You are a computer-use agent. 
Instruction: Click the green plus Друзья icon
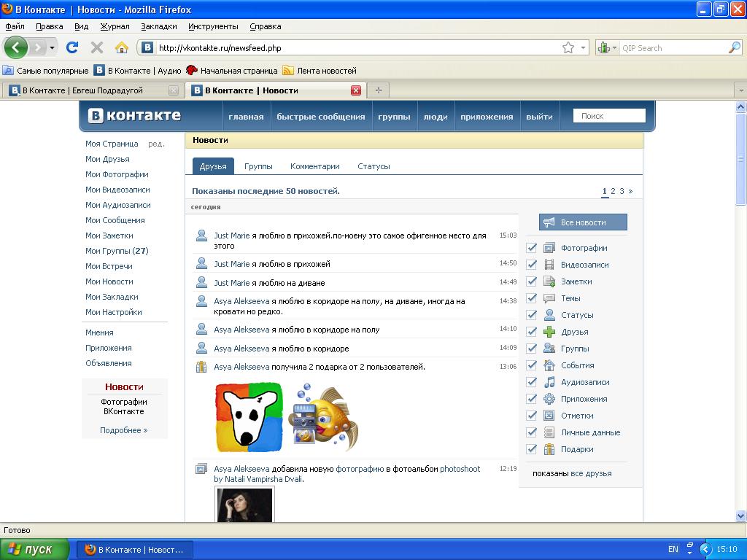[549, 332]
